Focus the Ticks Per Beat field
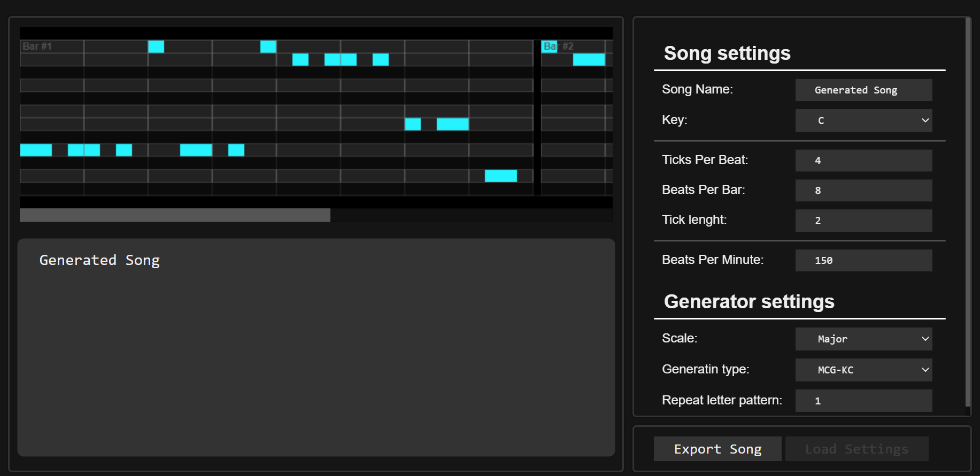Screen dimensions: 980x476 click(x=863, y=160)
